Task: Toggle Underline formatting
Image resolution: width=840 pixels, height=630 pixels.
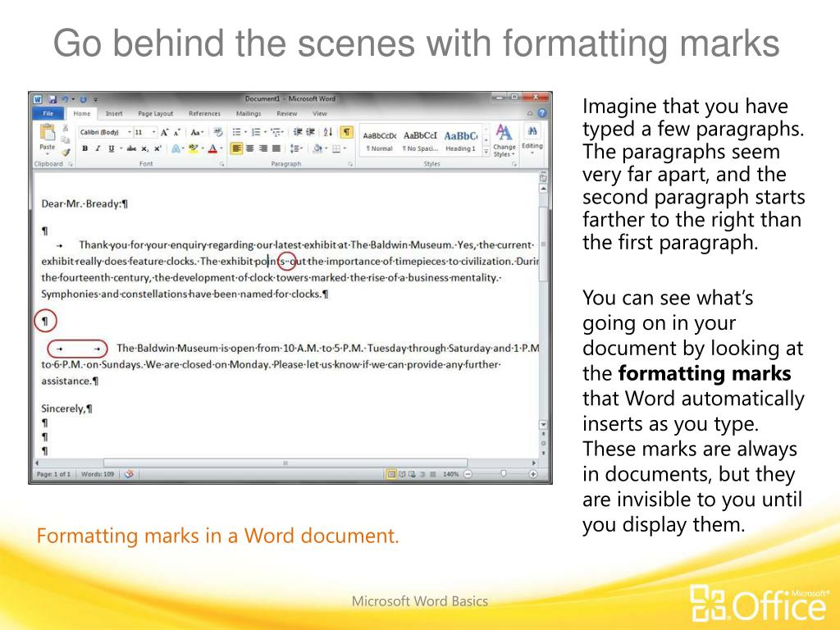Action: 111,148
